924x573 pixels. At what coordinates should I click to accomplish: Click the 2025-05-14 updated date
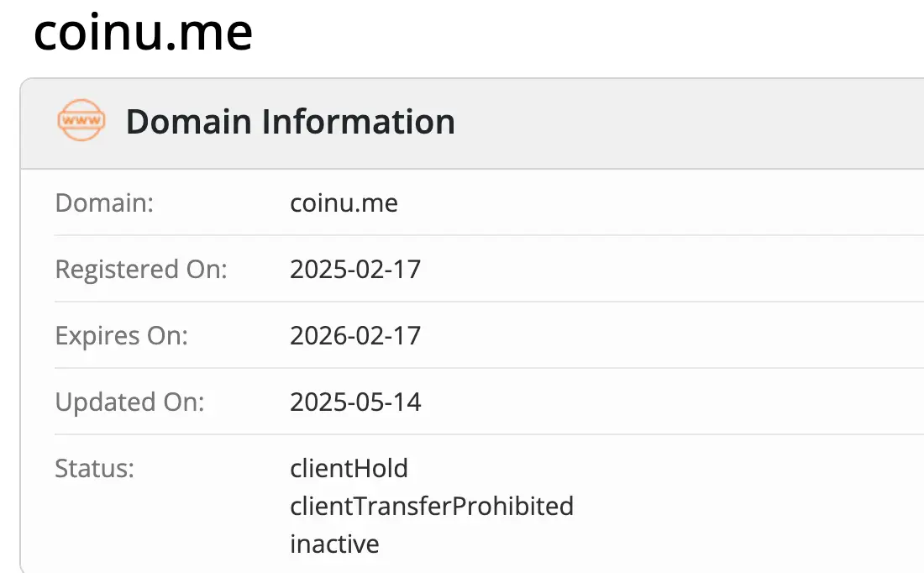(x=355, y=402)
